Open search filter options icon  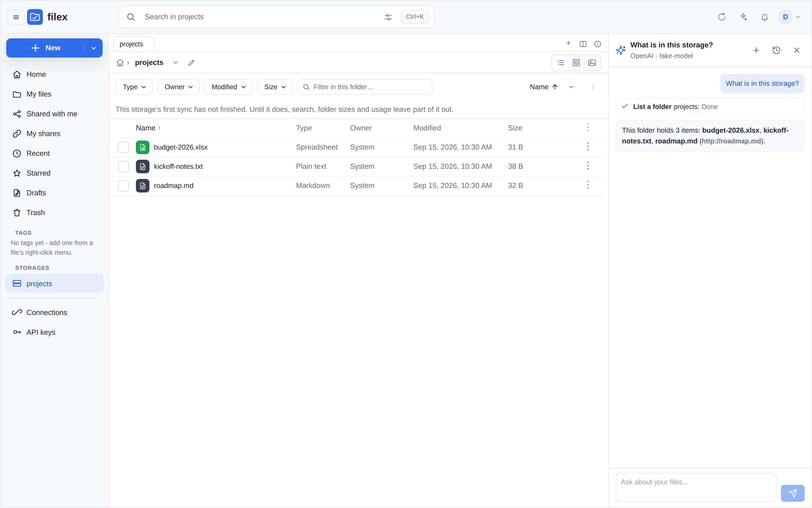(388, 17)
